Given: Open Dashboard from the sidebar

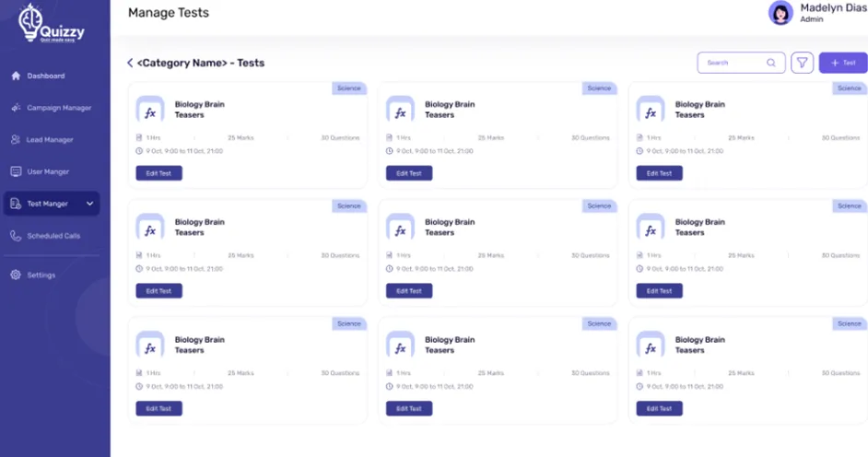Looking at the screenshot, I should pos(46,76).
